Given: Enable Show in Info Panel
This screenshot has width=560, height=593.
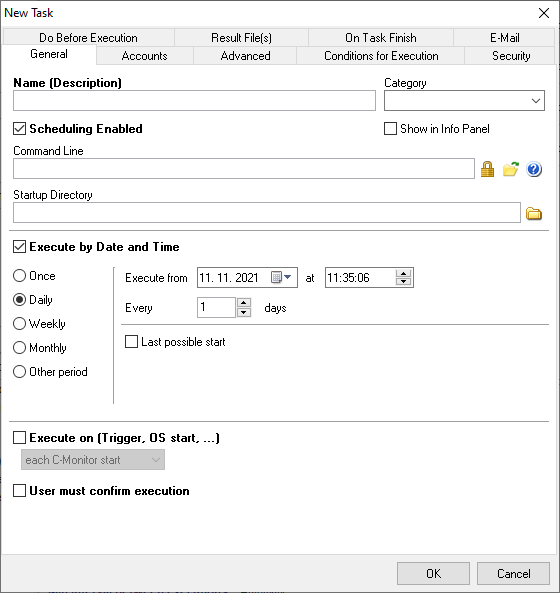Looking at the screenshot, I should tap(390, 129).
